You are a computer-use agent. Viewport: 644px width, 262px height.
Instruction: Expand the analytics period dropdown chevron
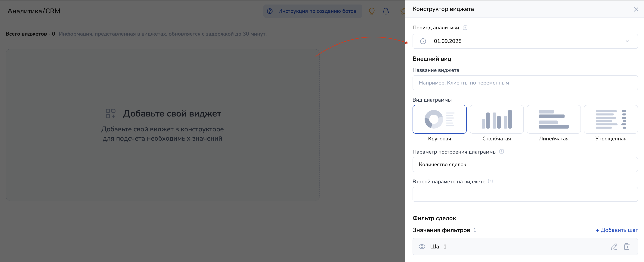[x=627, y=41]
